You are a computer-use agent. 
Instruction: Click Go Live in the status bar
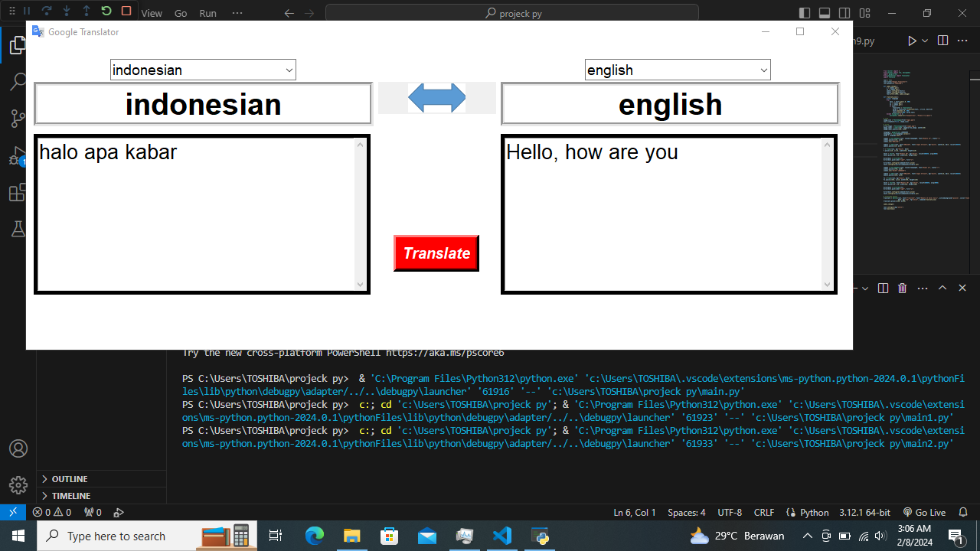[x=924, y=513]
